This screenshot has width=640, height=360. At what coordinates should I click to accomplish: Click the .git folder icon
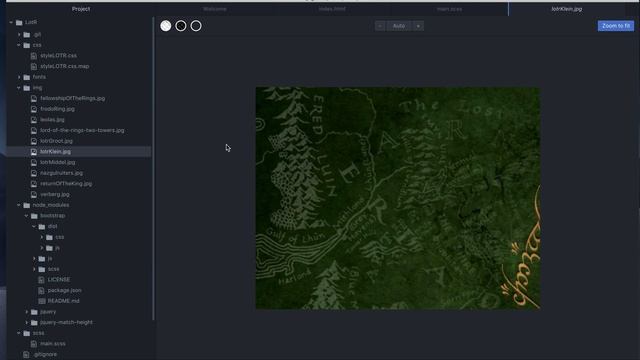coord(27,35)
